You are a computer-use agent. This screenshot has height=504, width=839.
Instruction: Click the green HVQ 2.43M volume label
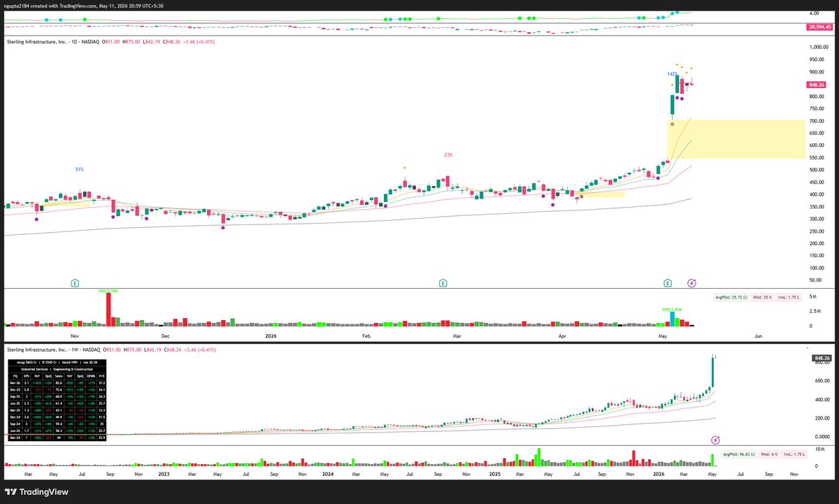click(673, 308)
